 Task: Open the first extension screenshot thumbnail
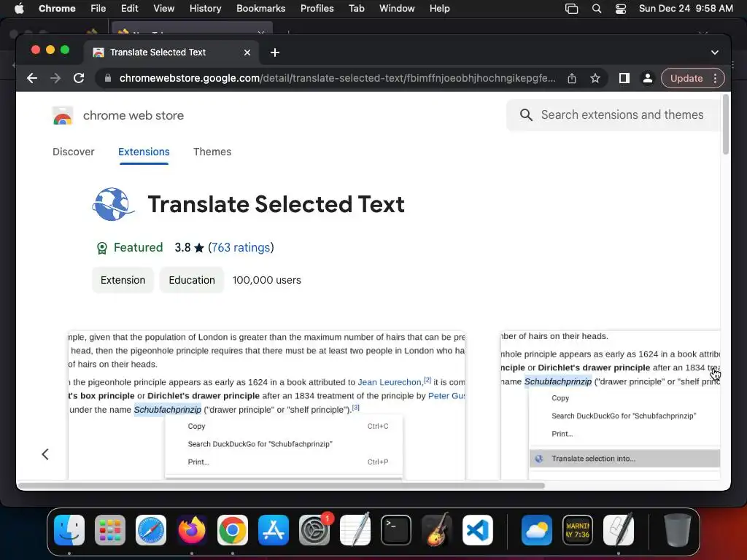[266, 405]
